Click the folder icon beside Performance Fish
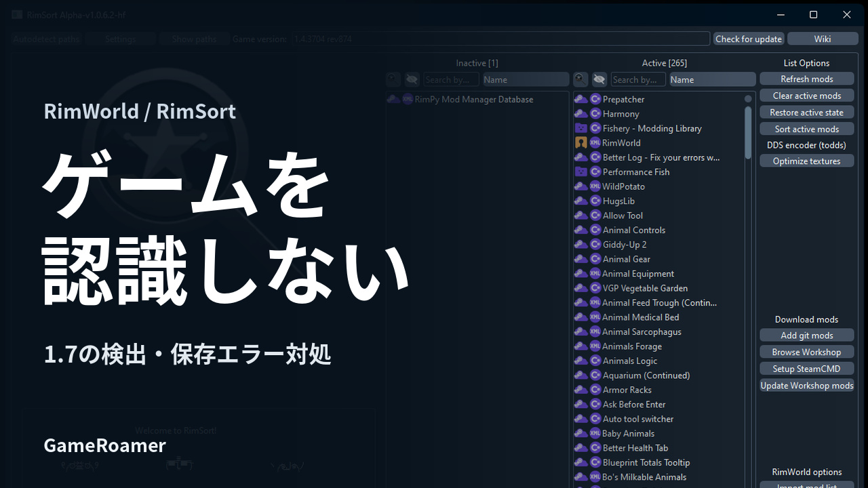This screenshot has height=488, width=868. [x=581, y=172]
